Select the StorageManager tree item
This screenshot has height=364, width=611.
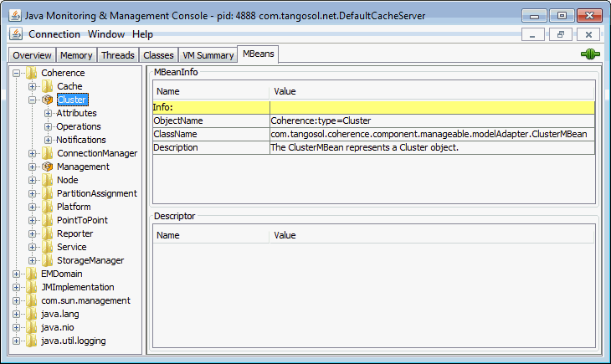tap(90, 260)
